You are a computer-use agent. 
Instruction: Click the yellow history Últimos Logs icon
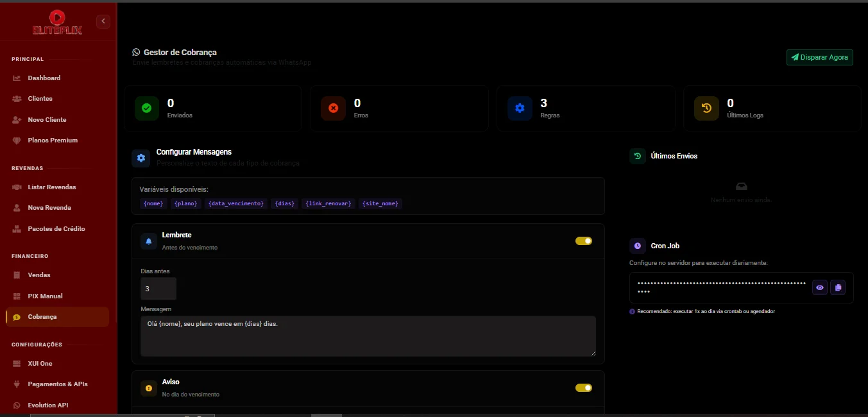pyautogui.click(x=706, y=108)
